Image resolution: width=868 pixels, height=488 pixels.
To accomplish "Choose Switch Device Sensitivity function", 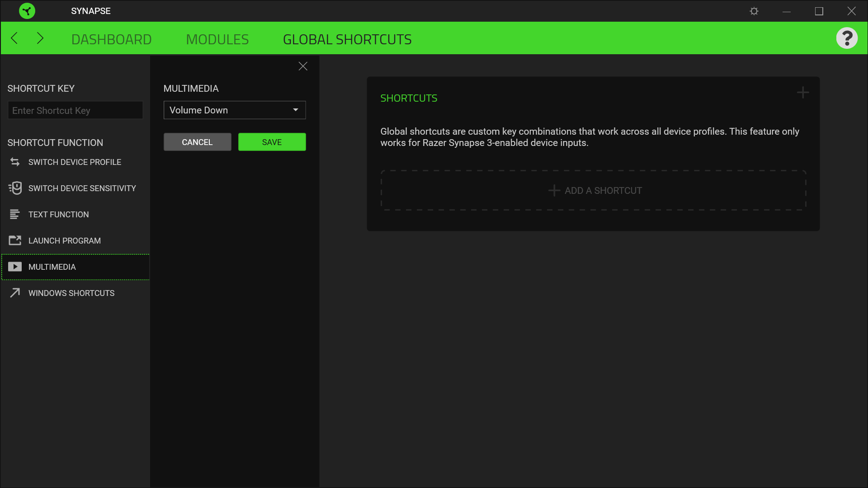I will (x=75, y=188).
